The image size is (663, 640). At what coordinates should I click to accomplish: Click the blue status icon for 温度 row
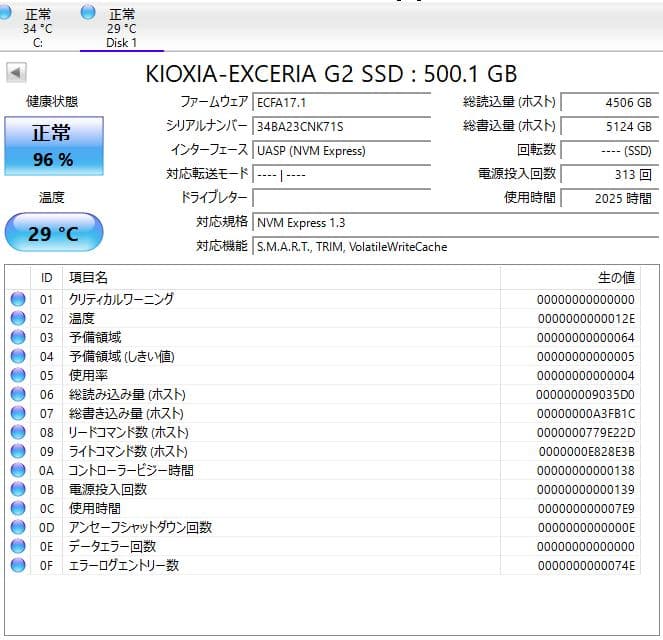pos(18,318)
